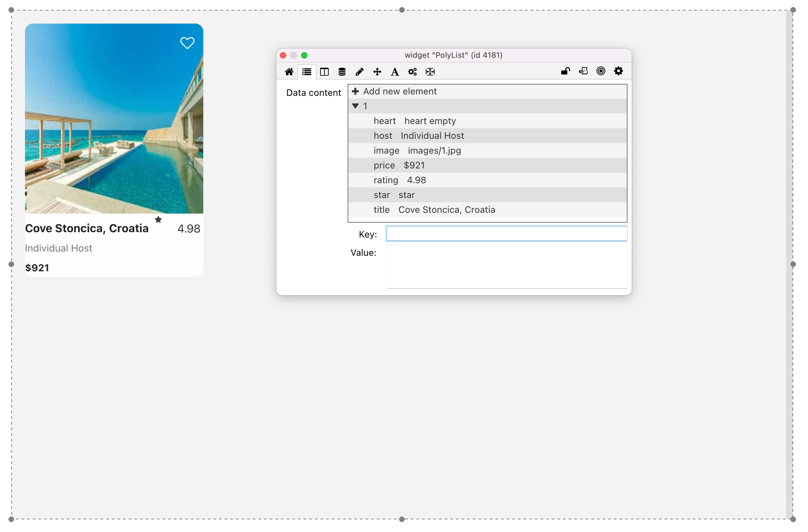Screen dimensions: 808x532
Task: Toggle the inspector lock padlock icon
Action: point(565,71)
